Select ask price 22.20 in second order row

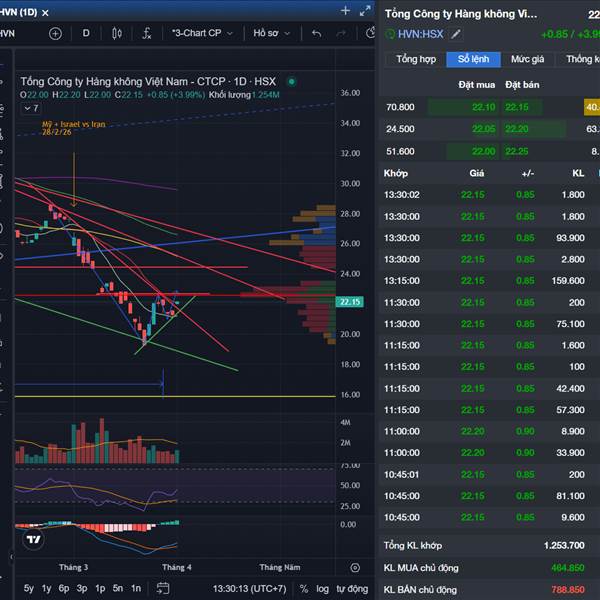517,129
